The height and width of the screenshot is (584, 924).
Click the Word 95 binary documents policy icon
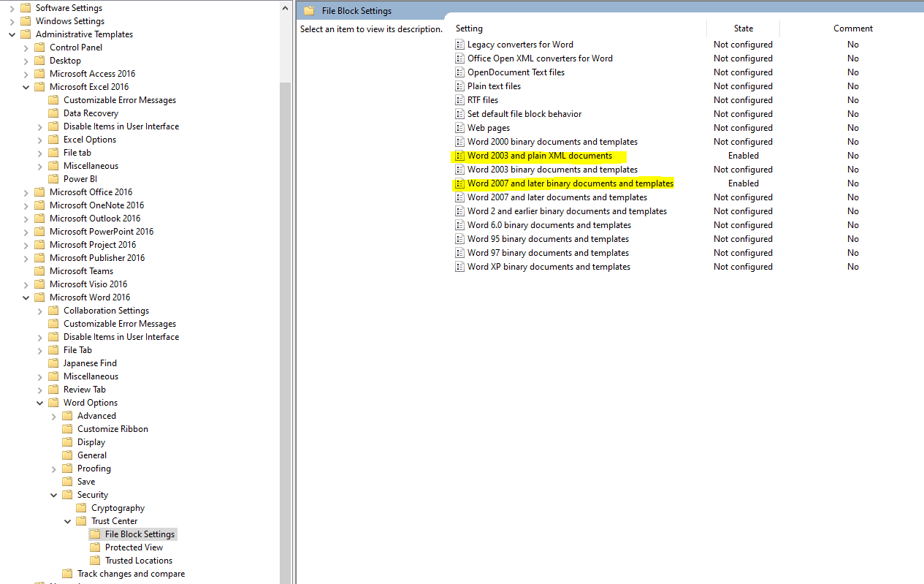(x=459, y=239)
